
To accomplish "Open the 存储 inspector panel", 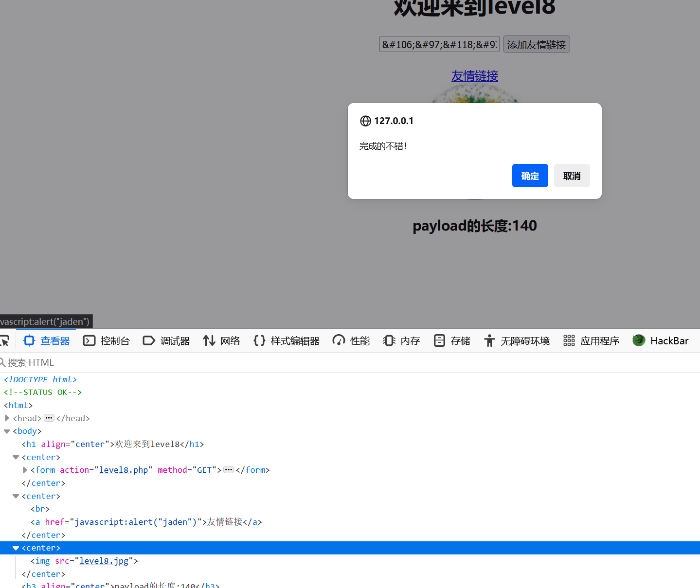I will 451,340.
